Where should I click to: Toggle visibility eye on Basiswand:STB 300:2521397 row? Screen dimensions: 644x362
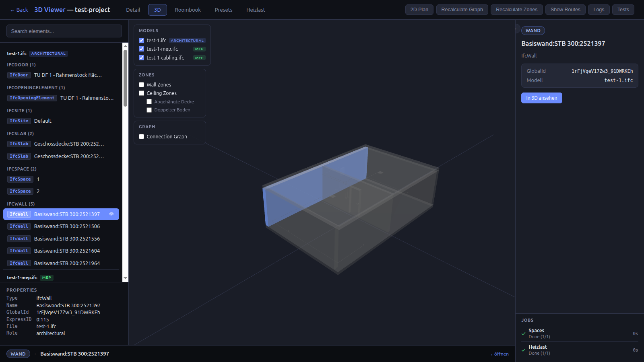[111, 214]
